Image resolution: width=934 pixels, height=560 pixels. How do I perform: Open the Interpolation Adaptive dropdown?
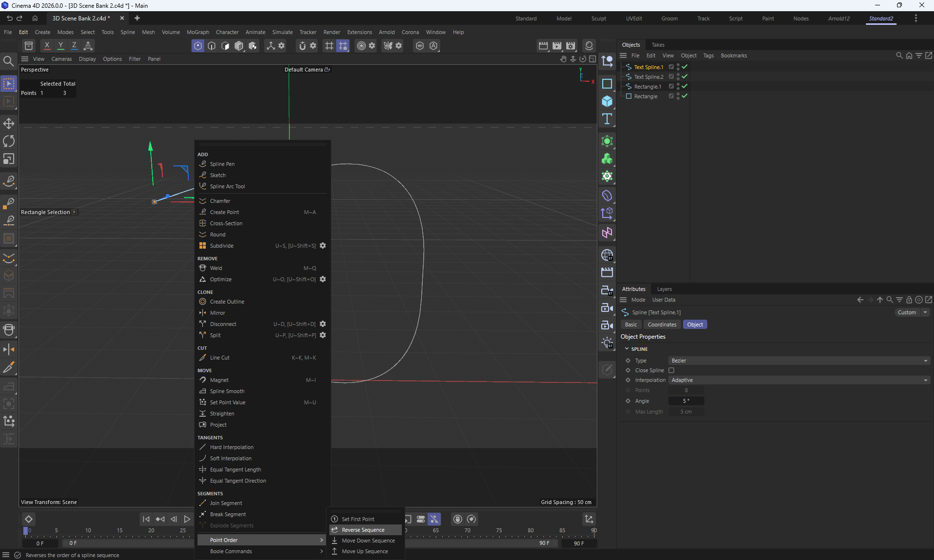pyautogui.click(x=799, y=380)
